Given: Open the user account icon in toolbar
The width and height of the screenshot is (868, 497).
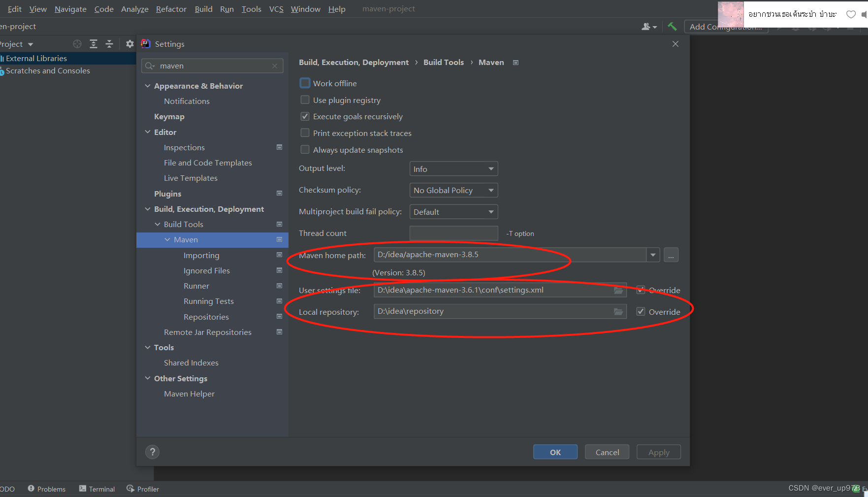Looking at the screenshot, I should (649, 27).
